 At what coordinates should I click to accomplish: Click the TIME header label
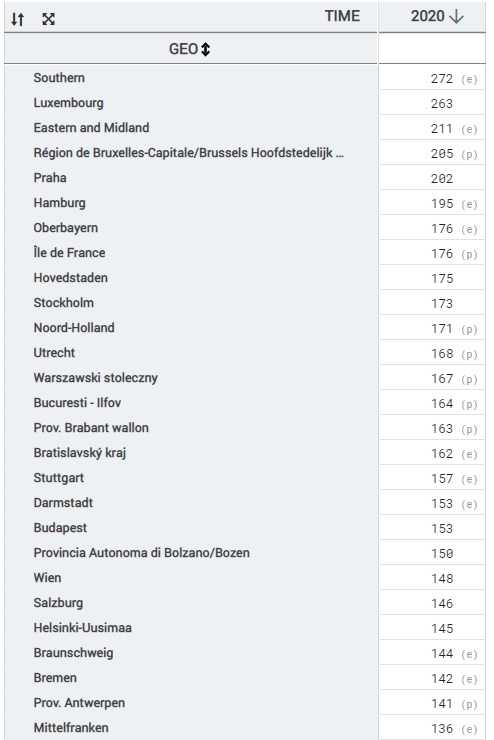coord(342,16)
